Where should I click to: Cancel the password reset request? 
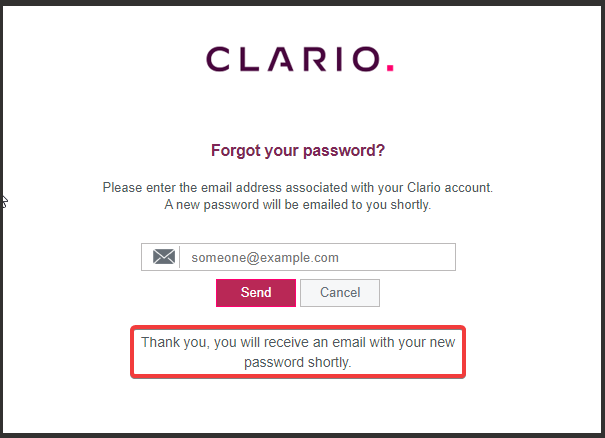[340, 293]
